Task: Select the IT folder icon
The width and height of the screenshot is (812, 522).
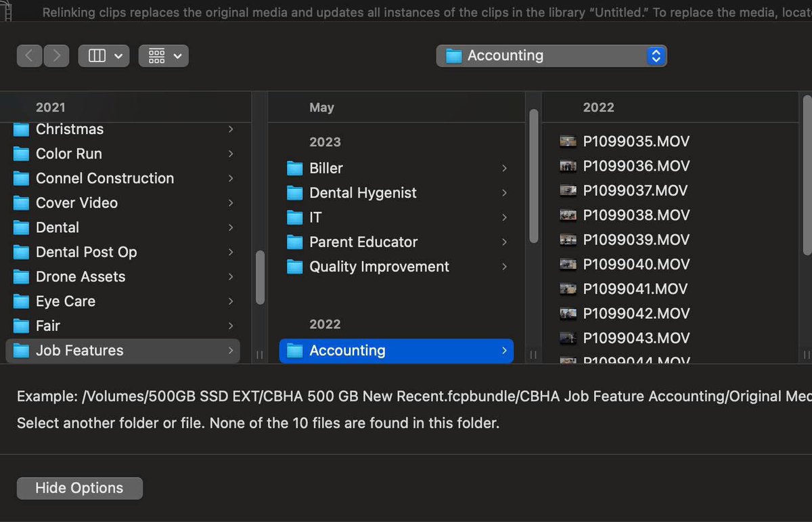Action: 295,218
